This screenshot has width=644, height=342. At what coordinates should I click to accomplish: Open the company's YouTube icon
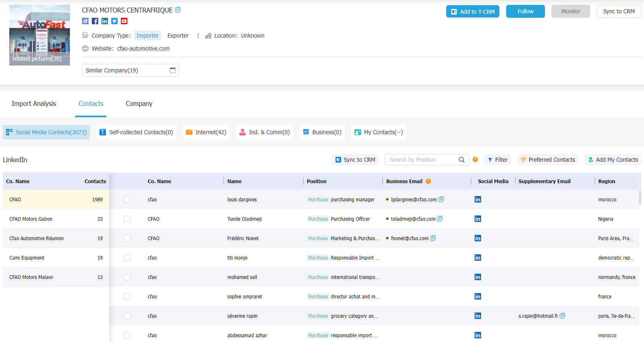point(124,21)
